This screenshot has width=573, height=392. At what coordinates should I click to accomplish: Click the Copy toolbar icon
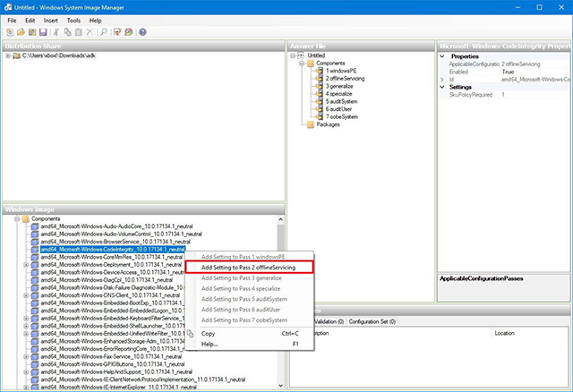68,32
